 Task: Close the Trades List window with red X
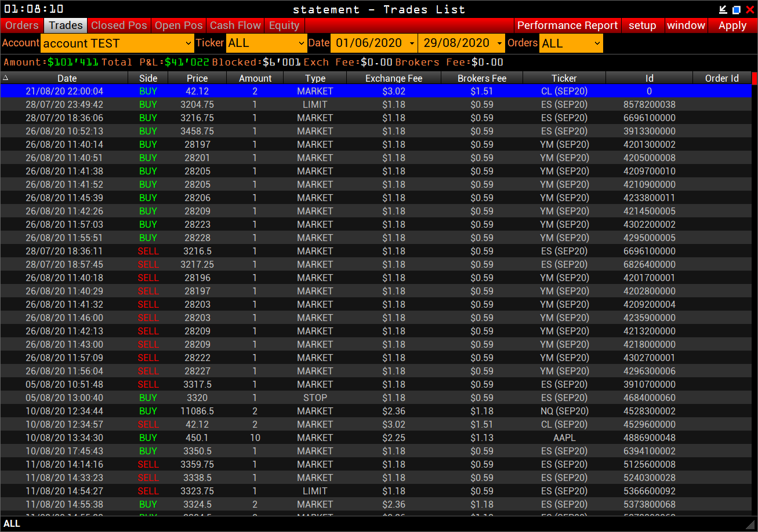click(750, 10)
